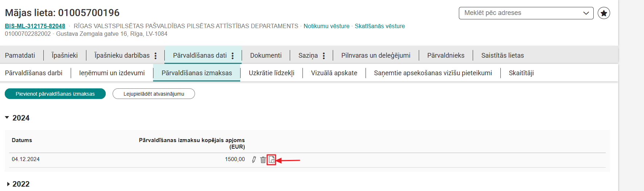Open the Skaitītāji subtab
This screenshot has width=644, height=191.
pos(521,73)
